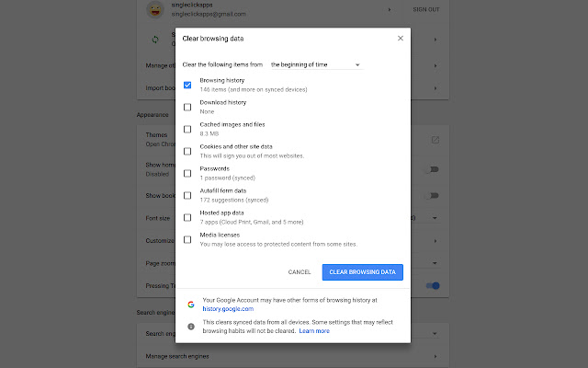This screenshot has height=368, width=588.
Task: Expand the Import bookmarks row arrow
Action: pyautogui.click(x=435, y=88)
